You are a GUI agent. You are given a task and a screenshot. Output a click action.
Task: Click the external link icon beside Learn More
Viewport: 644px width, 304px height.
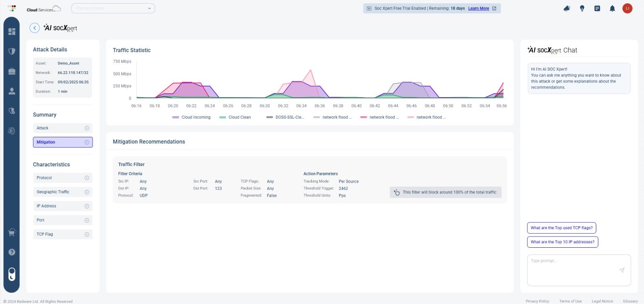pyautogui.click(x=494, y=8)
